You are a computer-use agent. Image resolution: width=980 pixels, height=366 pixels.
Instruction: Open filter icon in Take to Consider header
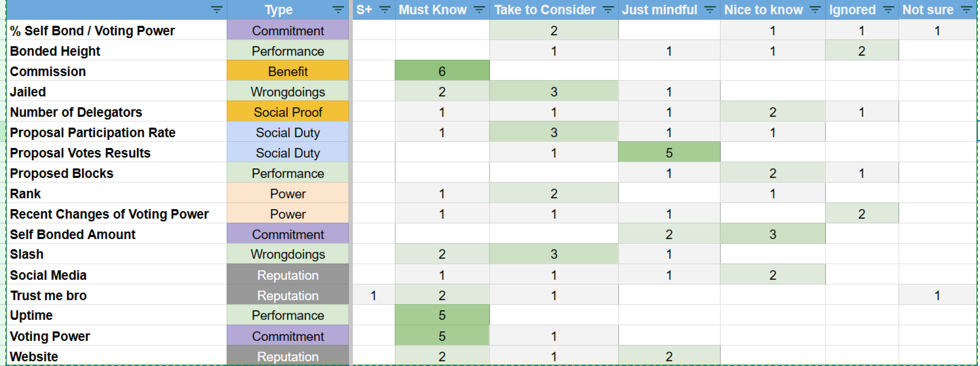[x=608, y=10]
